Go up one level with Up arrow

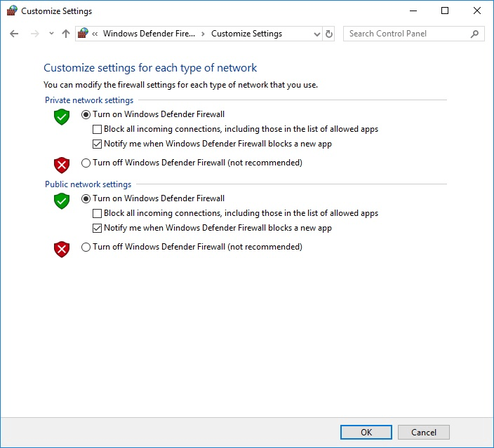pyautogui.click(x=66, y=34)
